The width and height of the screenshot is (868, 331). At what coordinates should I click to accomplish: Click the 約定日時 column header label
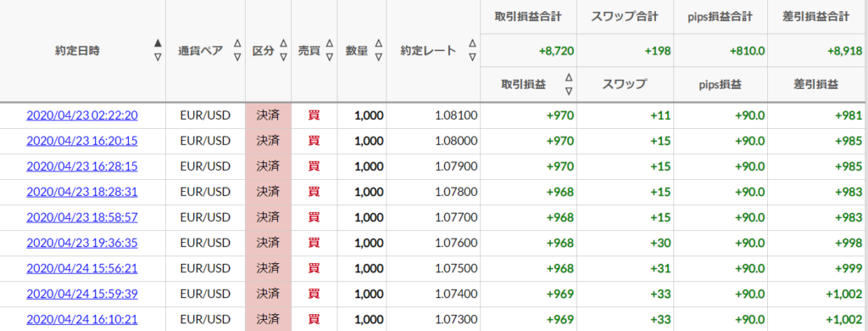pos(77,50)
